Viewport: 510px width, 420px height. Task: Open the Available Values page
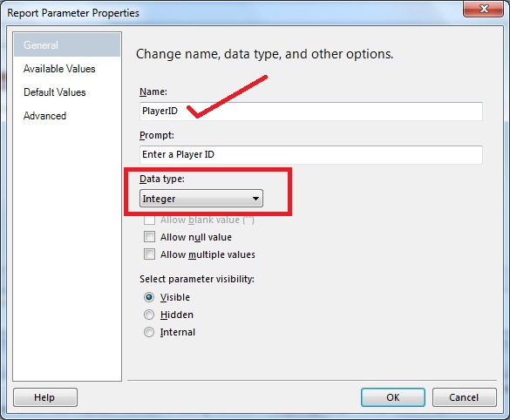point(59,69)
